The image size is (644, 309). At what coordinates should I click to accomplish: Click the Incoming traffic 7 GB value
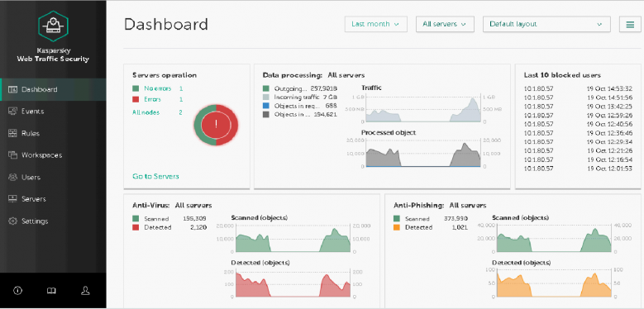click(x=330, y=97)
